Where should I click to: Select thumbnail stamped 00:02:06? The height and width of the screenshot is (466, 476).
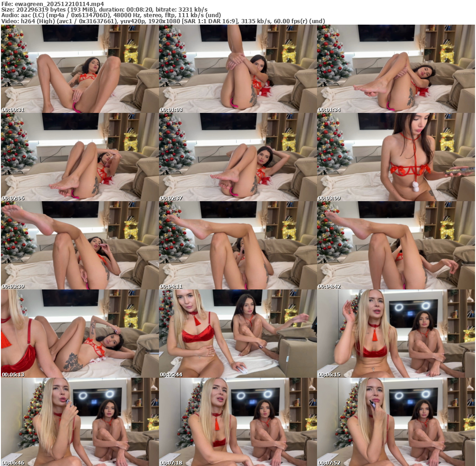coord(79,157)
